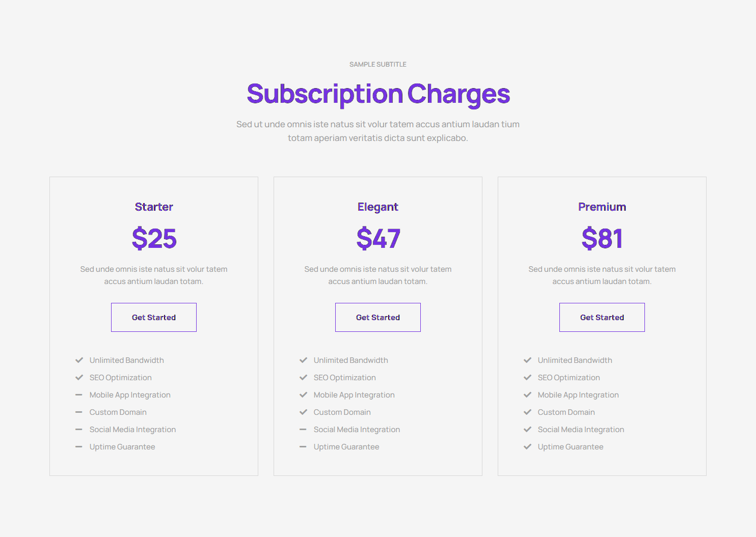Click dash icon beside Elegant's Uptime Guarantee

(303, 447)
